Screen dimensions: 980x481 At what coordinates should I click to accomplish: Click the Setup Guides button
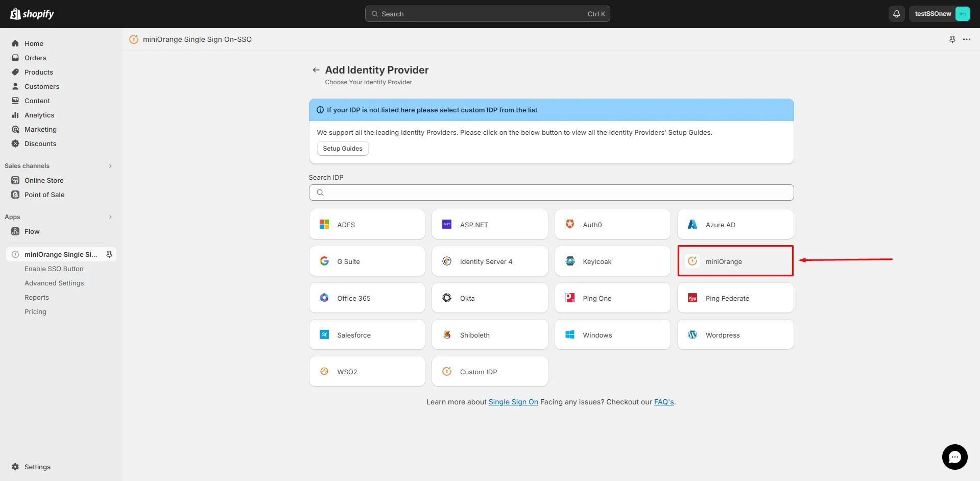[x=343, y=149]
